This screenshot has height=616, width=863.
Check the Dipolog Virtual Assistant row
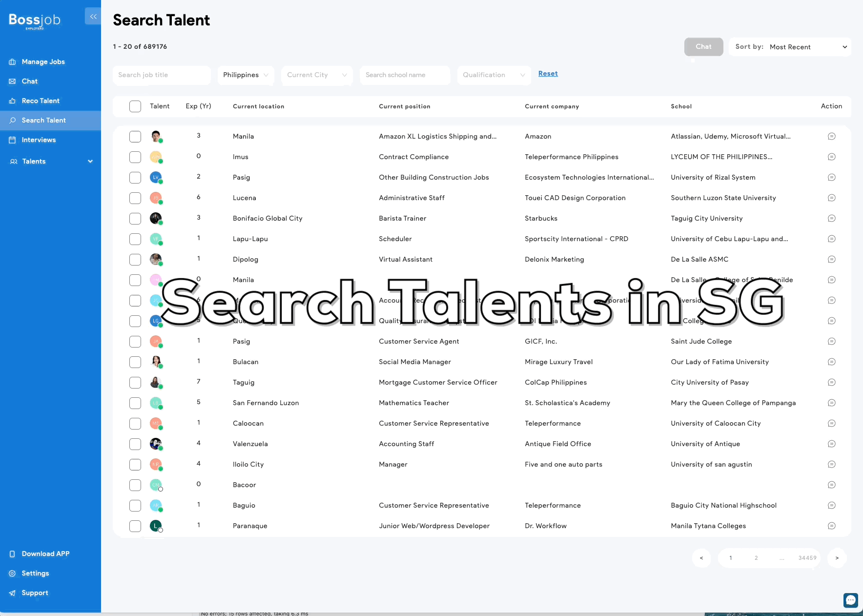tap(135, 260)
